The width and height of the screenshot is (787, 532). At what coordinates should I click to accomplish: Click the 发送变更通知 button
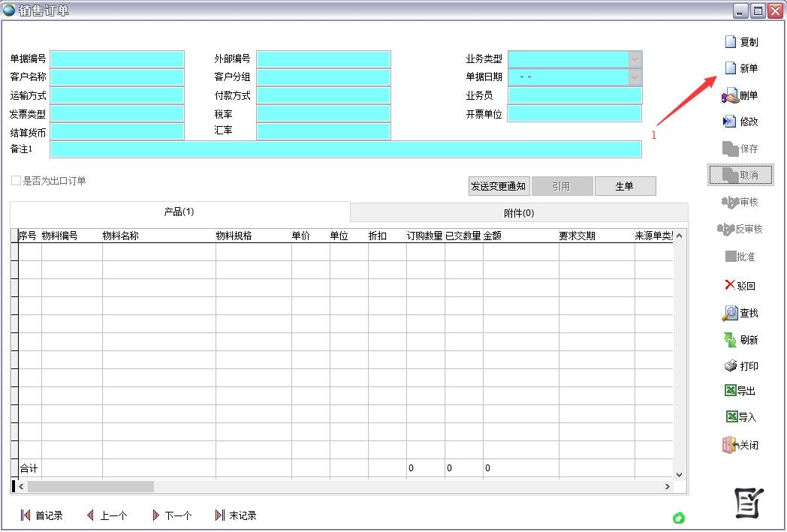tap(498, 186)
